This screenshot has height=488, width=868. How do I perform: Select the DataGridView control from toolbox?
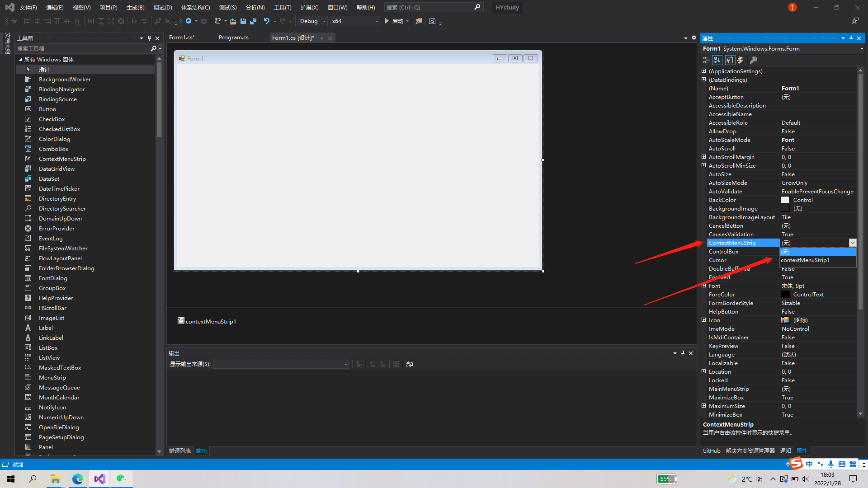tap(57, 169)
